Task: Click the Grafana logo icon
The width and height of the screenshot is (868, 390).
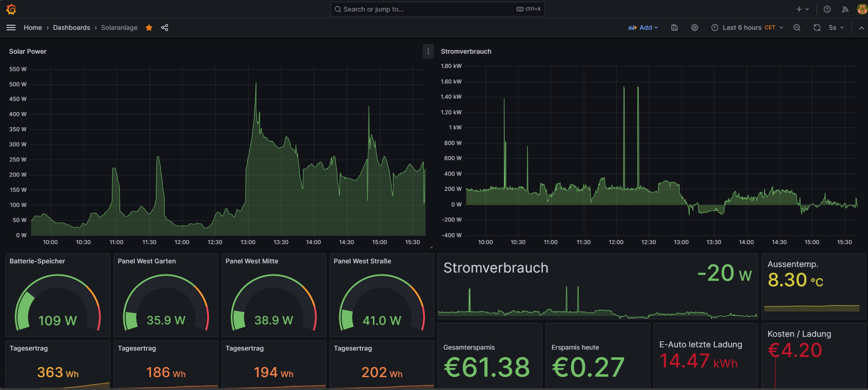Action: (11, 9)
